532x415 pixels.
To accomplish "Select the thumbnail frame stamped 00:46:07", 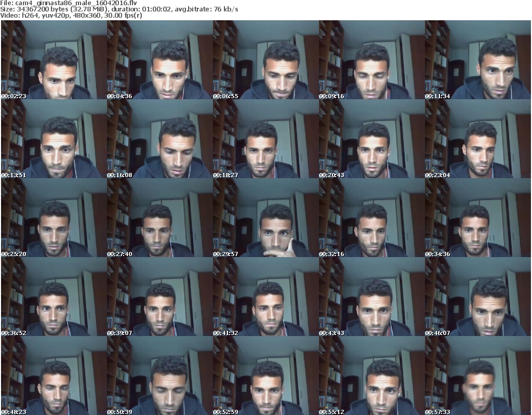I will point(478,297).
